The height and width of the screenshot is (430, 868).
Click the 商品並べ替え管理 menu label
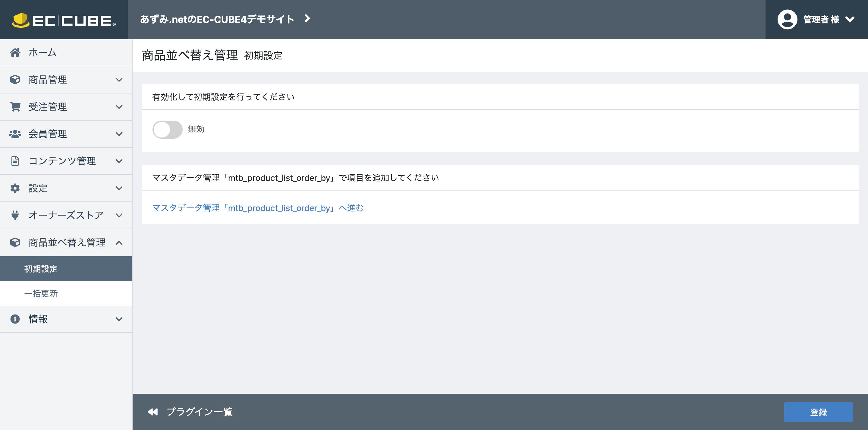(x=67, y=242)
